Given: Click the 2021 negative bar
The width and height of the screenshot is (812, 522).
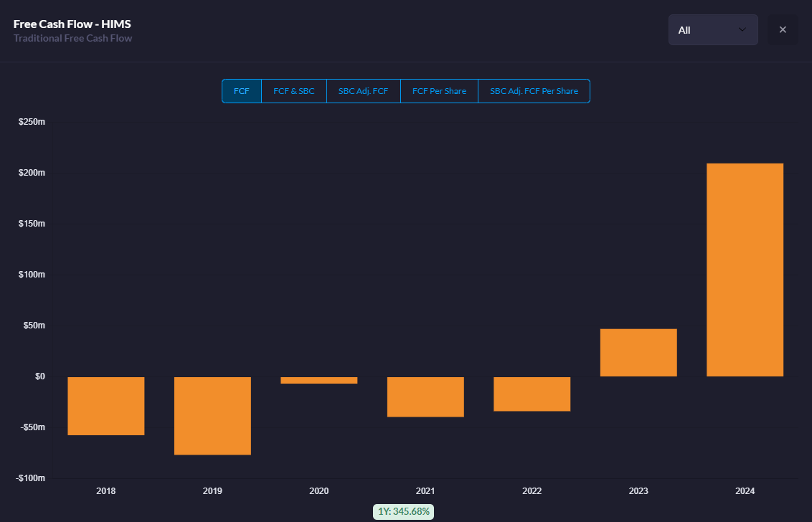Looking at the screenshot, I should click(425, 397).
